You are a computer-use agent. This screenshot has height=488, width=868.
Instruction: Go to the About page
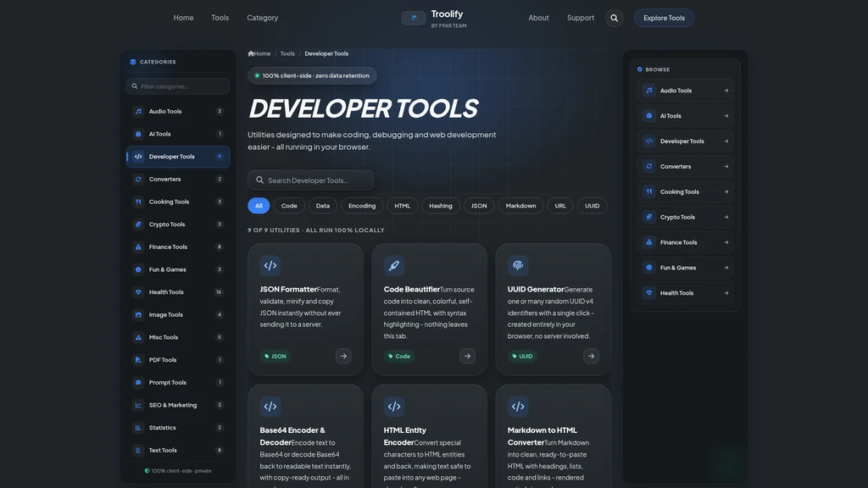[538, 18]
